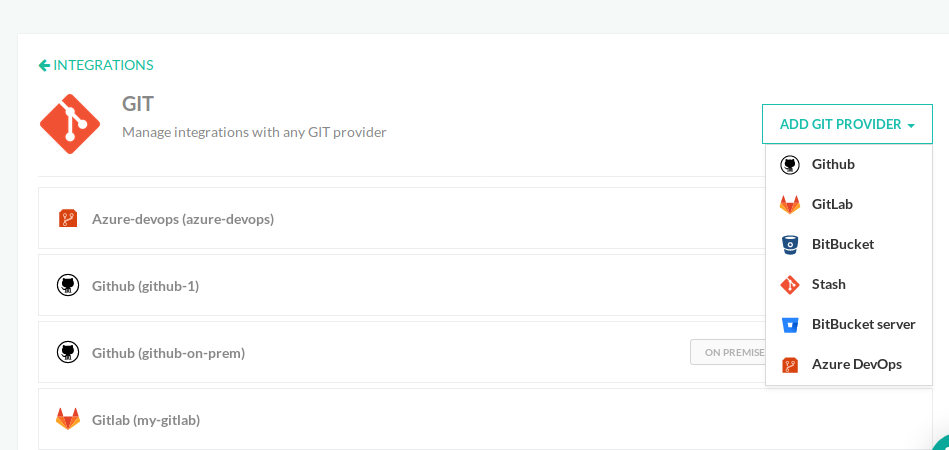Click the BitBucket server icon in menu
The width and height of the screenshot is (949, 450).
pyautogui.click(x=790, y=324)
